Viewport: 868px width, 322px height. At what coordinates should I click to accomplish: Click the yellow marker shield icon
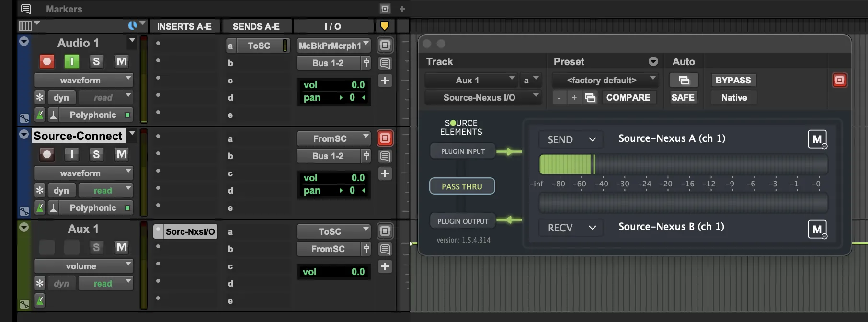point(384,26)
